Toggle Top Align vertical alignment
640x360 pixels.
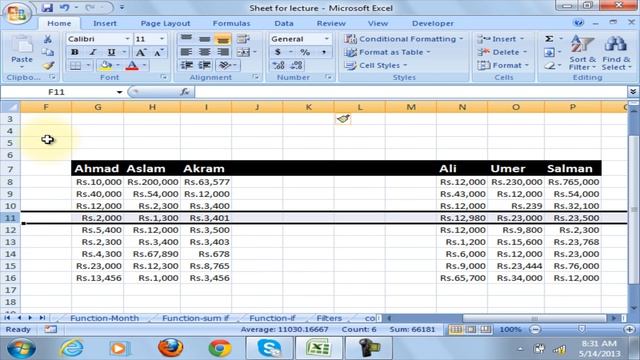tap(186, 39)
